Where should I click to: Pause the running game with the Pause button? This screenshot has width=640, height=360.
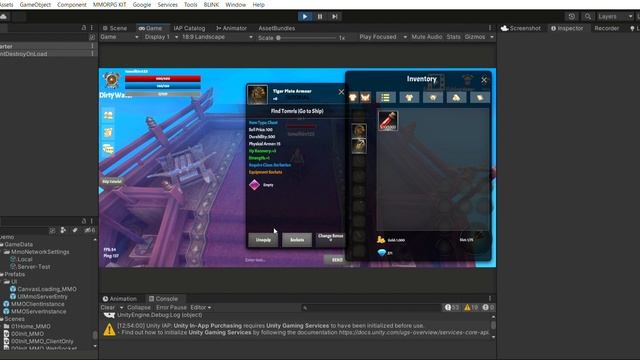320,16
